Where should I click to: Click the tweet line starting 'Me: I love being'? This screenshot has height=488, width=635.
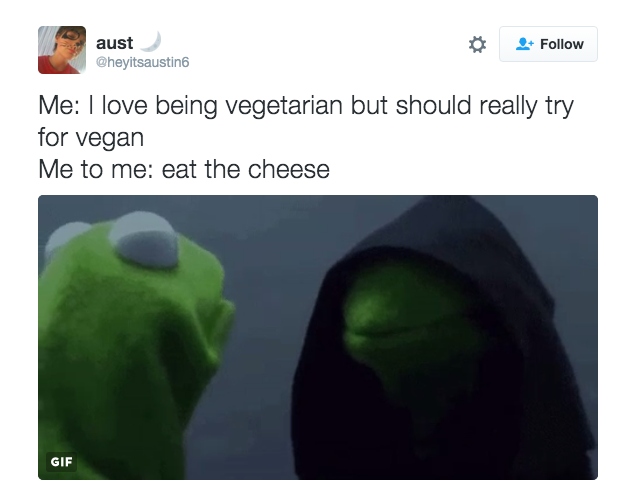click(x=306, y=106)
